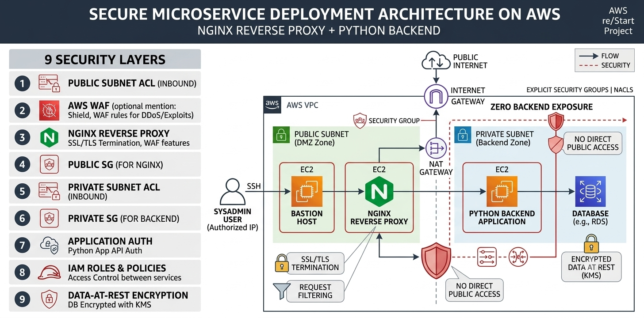The width and height of the screenshot is (644, 318).
Task: Click EXPLICIT SECURITY GROUPS | NACLS text
Action: [580, 90]
